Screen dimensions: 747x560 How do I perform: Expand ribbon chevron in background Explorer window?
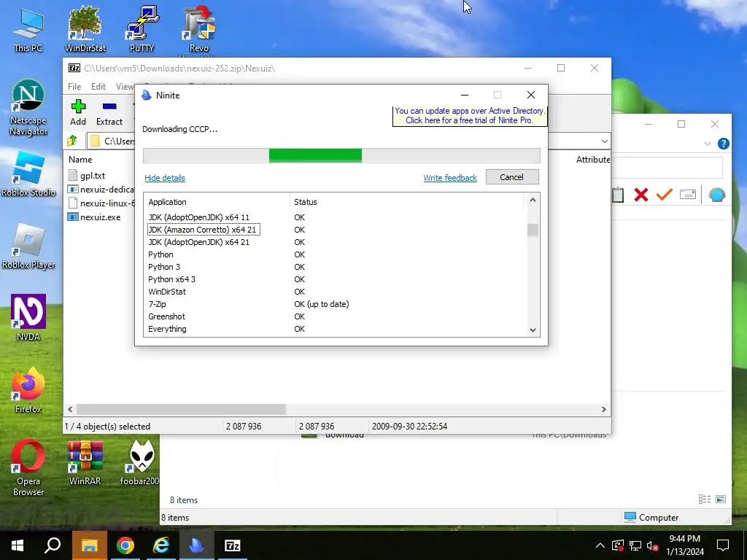tap(707, 144)
